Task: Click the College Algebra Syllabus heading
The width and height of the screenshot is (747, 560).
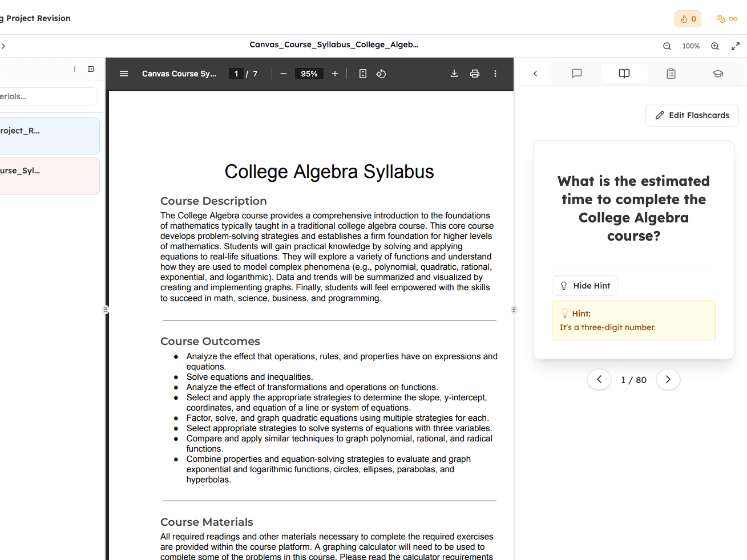Action: click(x=329, y=172)
